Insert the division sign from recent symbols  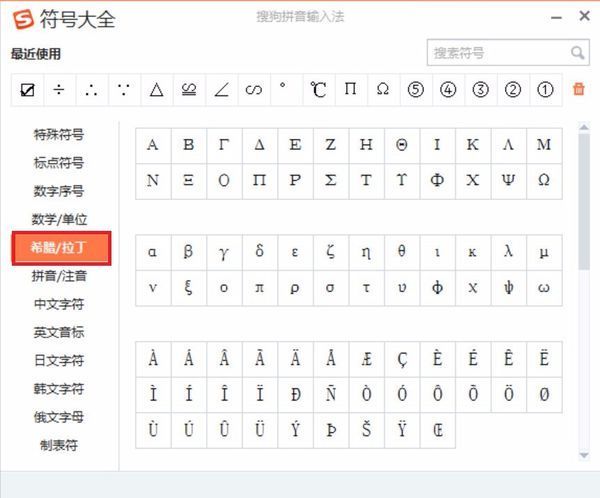(59, 90)
